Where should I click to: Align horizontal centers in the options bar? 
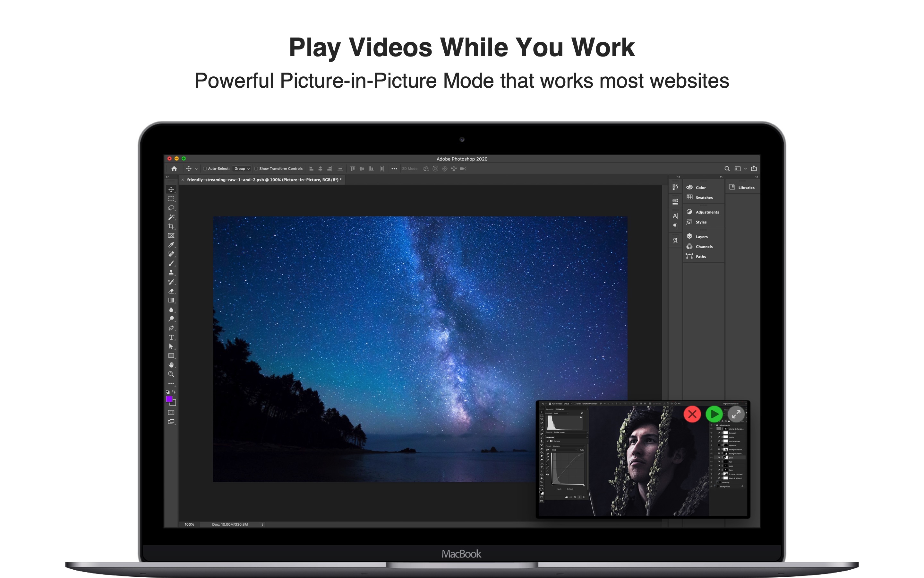click(320, 169)
